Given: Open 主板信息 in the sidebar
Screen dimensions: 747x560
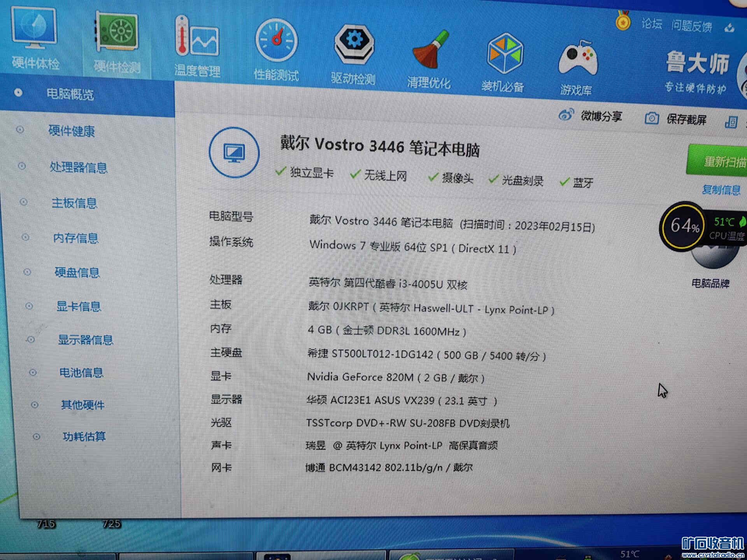Looking at the screenshot, I should tap(74, 203).
